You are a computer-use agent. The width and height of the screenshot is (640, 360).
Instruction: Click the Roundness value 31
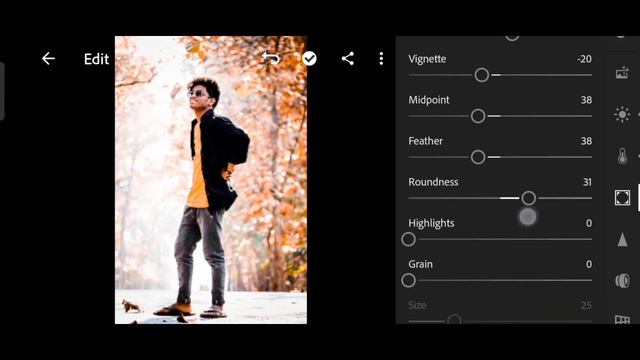587,182
